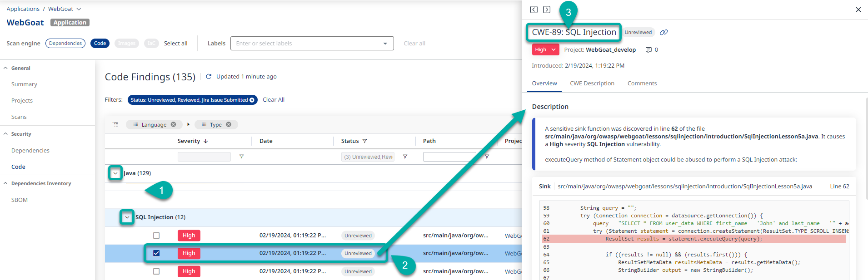Screen dimensions: 868x280
Task: Toggle the Dependencies scan engine chip
Action: pyautogui.click(x=65, y=44)
